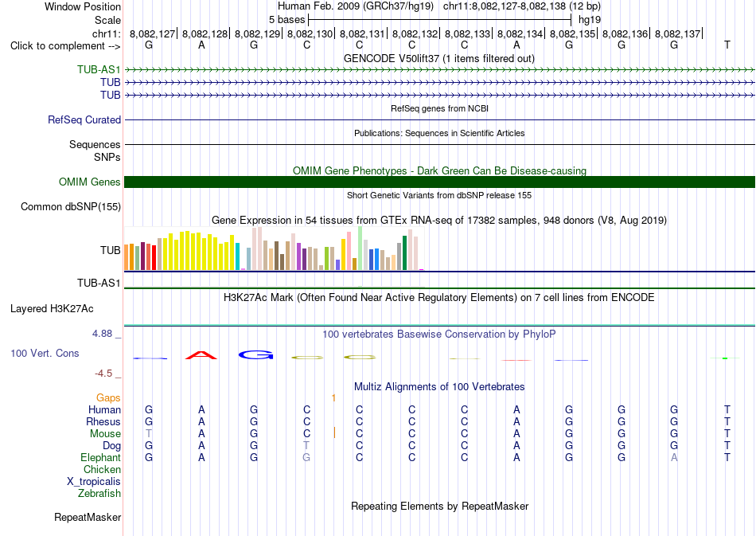The image size is (756, 536).
Task: Click position label 8,082,130 in the ruler
Action: [x=310, y=33]
